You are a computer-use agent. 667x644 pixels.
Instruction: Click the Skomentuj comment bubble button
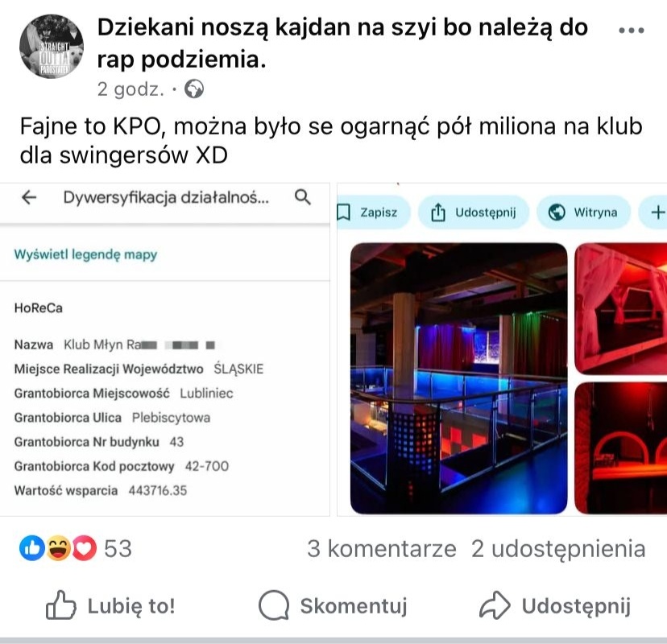click(333, 605)
